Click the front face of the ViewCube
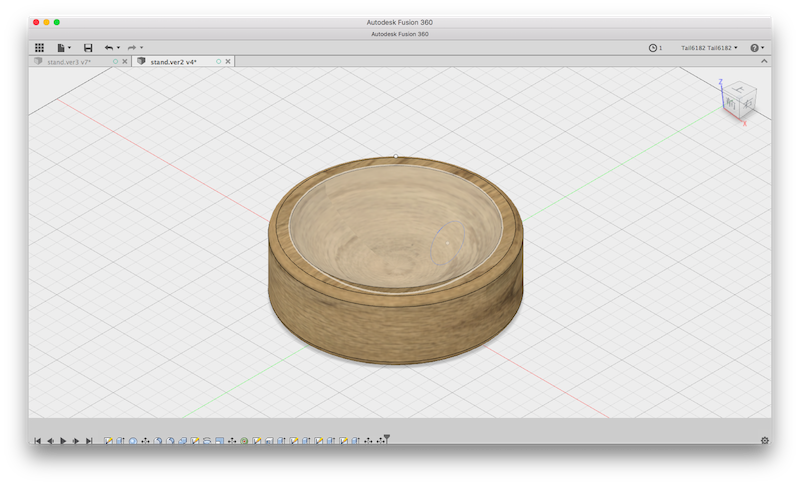The width and height of the screenshot is (800, 485). 731,104
